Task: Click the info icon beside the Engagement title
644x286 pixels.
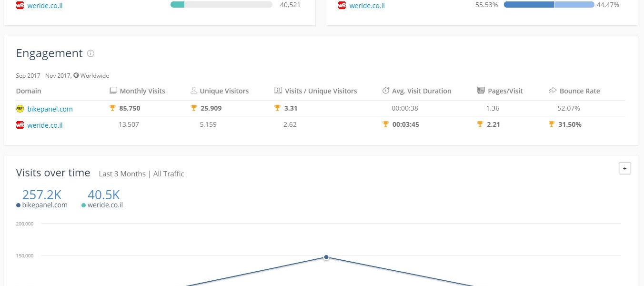Action: point(91,53)
